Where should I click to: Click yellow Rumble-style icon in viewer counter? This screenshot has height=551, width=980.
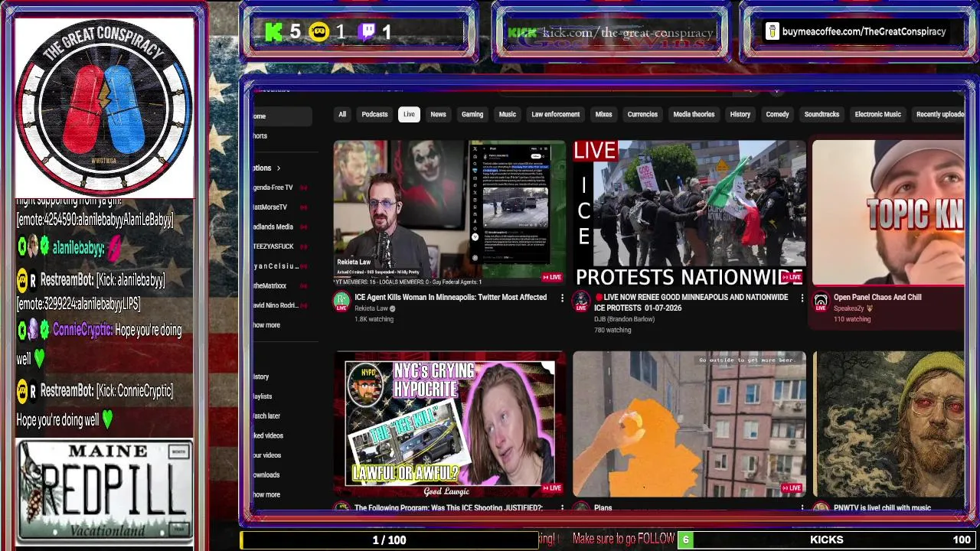(x=319, y=31)
